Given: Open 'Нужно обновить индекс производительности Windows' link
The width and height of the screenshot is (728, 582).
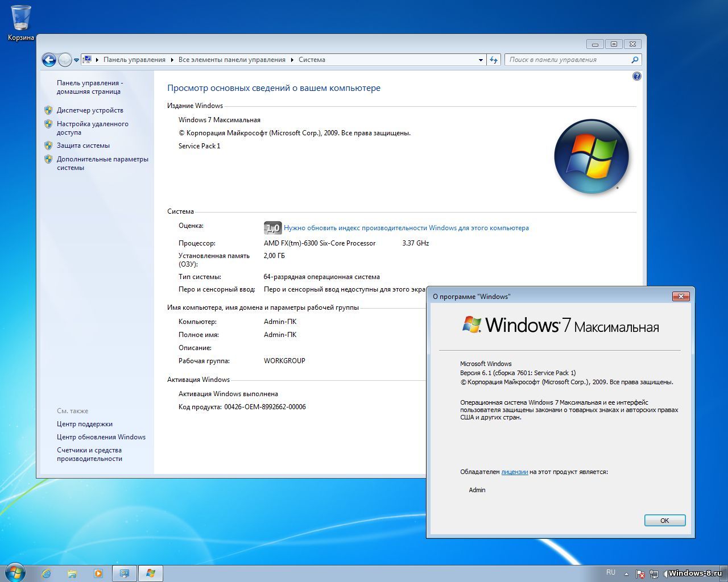Looking at the screenshot, I should coord(406,228).
